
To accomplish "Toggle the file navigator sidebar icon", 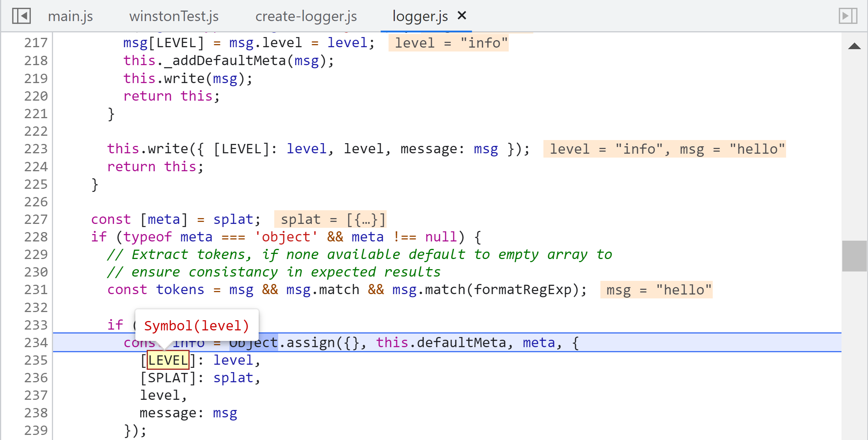I will tap(21, 16).
